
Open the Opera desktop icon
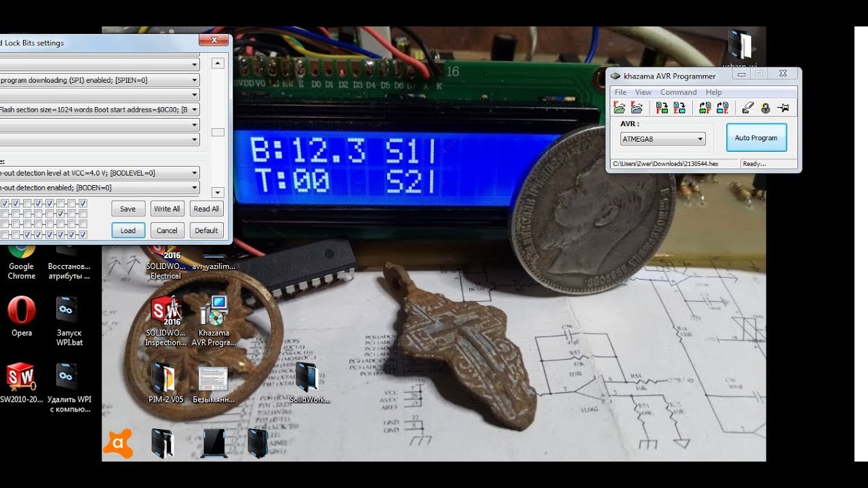pos(22,317)
